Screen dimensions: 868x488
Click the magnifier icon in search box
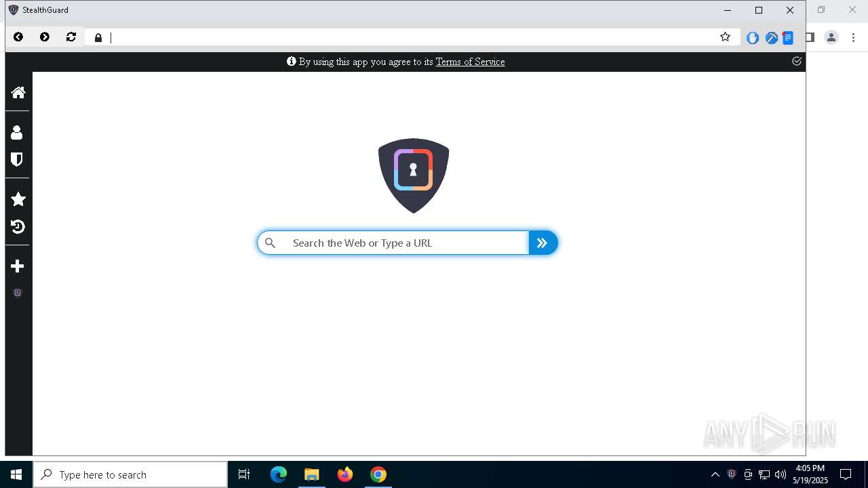(x=270, y=243)
